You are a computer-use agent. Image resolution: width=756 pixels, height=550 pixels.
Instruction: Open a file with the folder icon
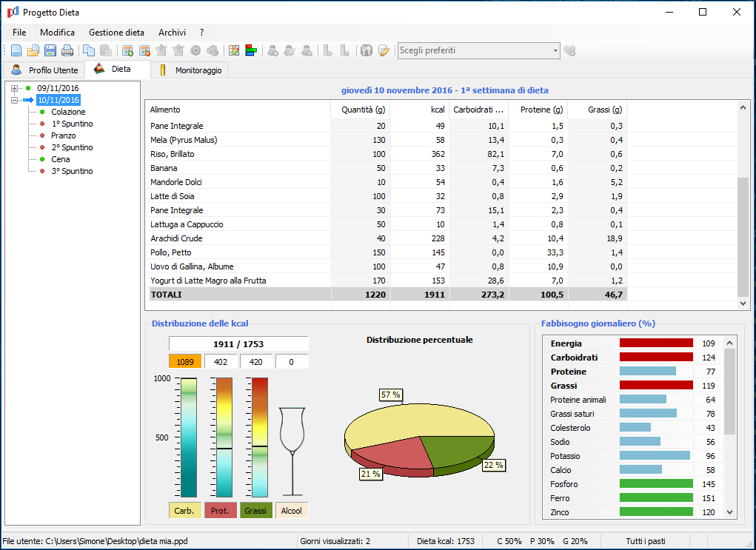(33, 50)
